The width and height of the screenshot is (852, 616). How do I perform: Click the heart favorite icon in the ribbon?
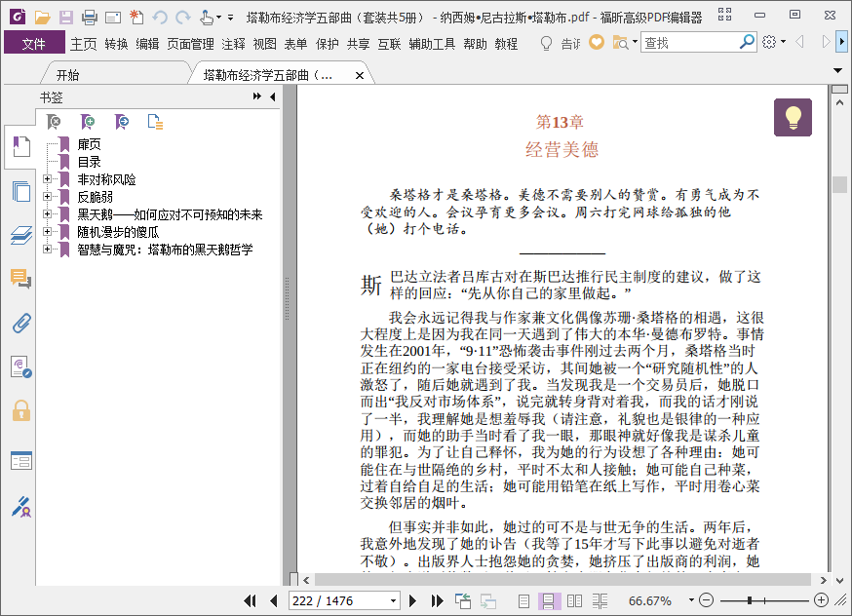597,42
